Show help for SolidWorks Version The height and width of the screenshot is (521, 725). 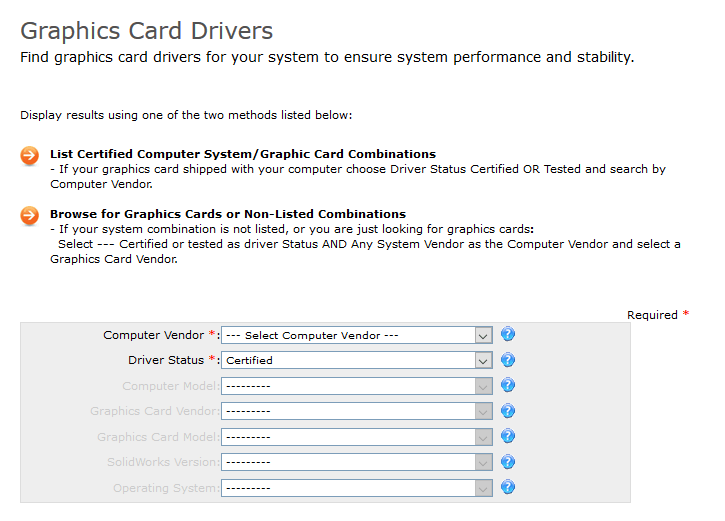pos(508,461)
